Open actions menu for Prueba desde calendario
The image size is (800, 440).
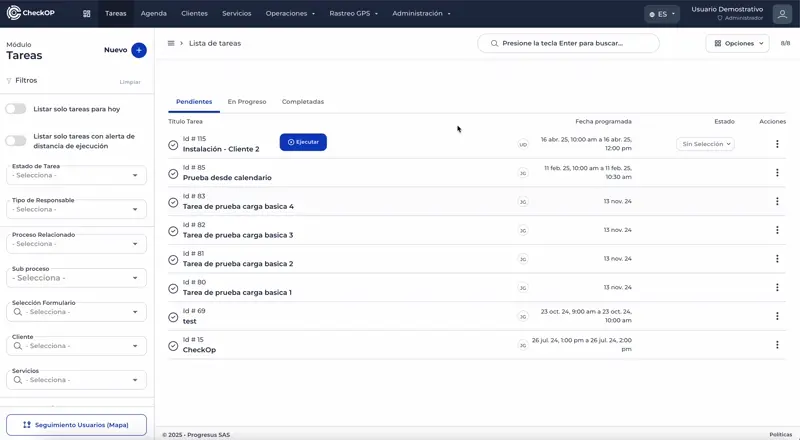click(x=777, y=173)
